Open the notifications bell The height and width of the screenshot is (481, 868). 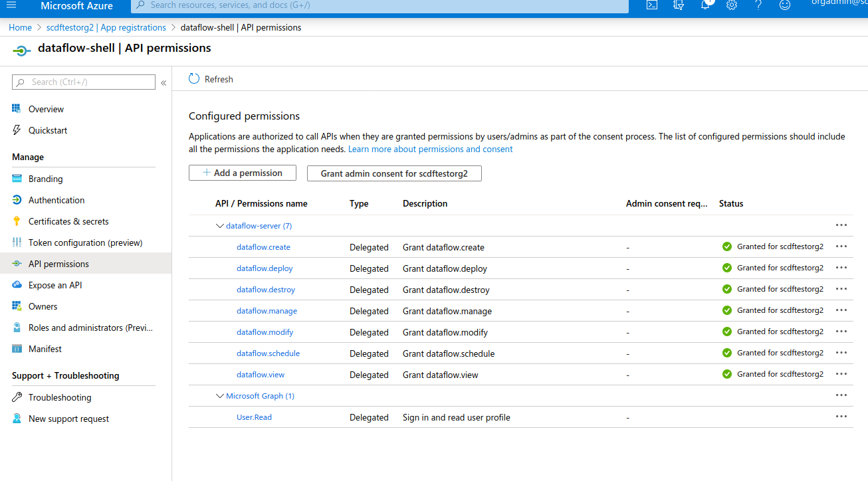(705, 5)
